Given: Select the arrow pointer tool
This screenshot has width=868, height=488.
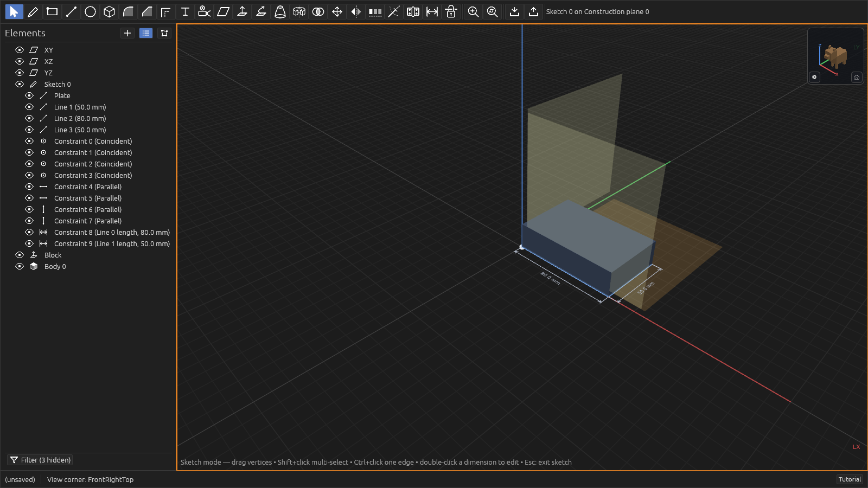Looking at the screenshot, I should tap(14, 11).
